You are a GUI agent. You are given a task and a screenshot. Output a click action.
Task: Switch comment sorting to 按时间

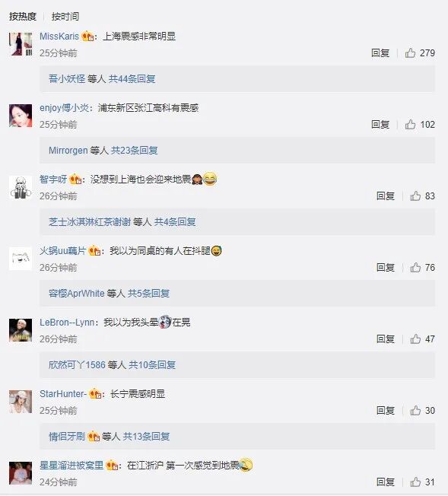coord(65,17)
